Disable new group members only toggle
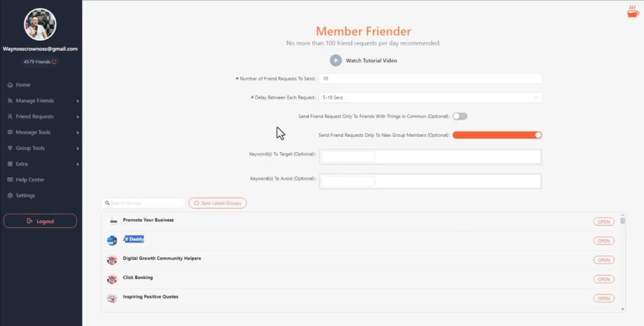 [497, 135]
